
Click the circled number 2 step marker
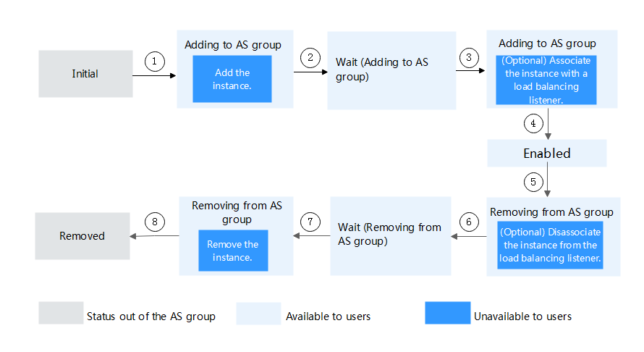[310, 57]
